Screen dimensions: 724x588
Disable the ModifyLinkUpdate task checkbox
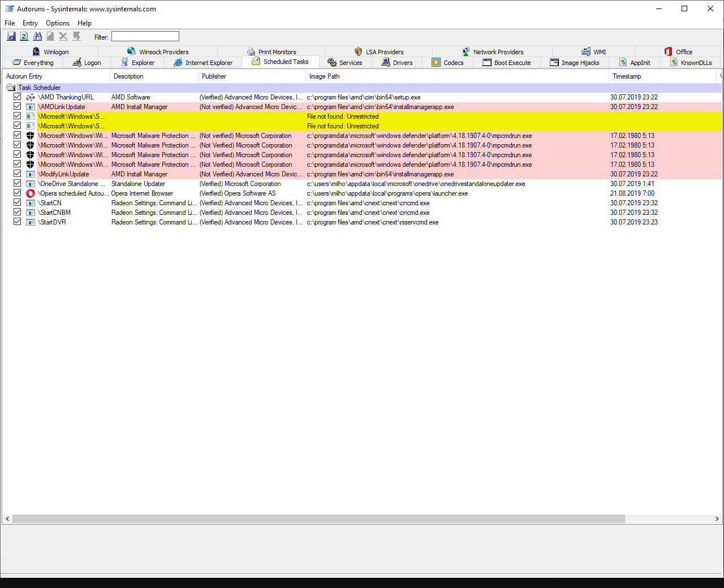click(x=18, y=174)
